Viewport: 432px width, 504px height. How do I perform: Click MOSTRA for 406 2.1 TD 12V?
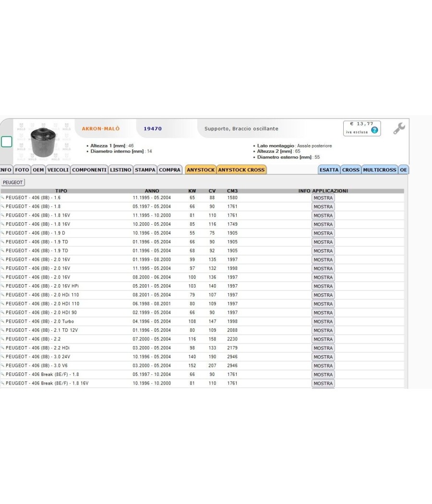pyautogui.click(x=323, y=330)
